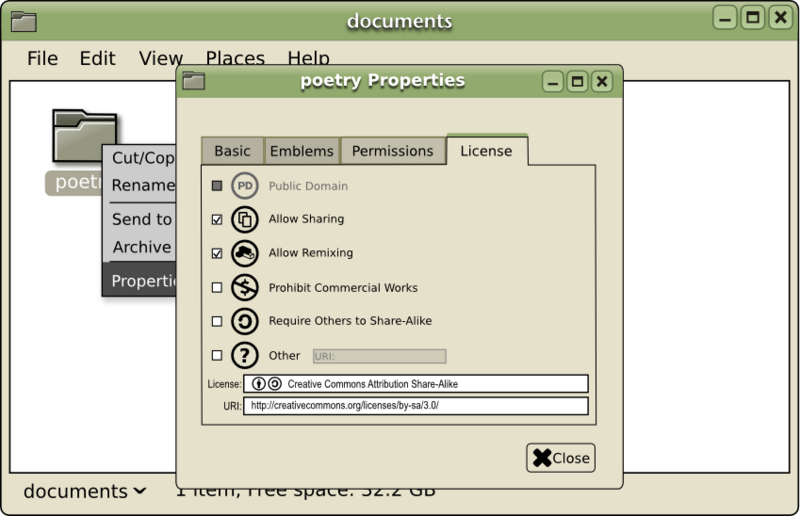The height and width of the screenshot is (516, 800).
Task: Click the Allow Sharing copy icon
Action: tap(245, 219)
